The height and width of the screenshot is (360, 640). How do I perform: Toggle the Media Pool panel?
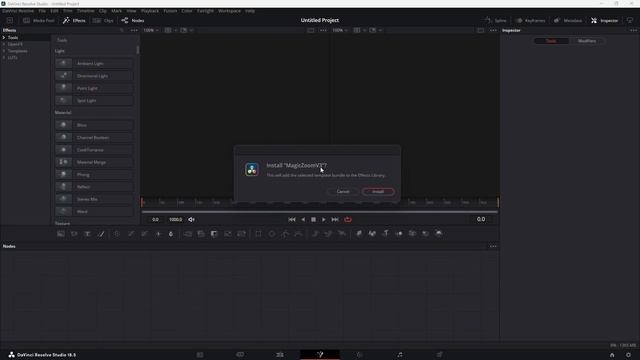point(39,20)
